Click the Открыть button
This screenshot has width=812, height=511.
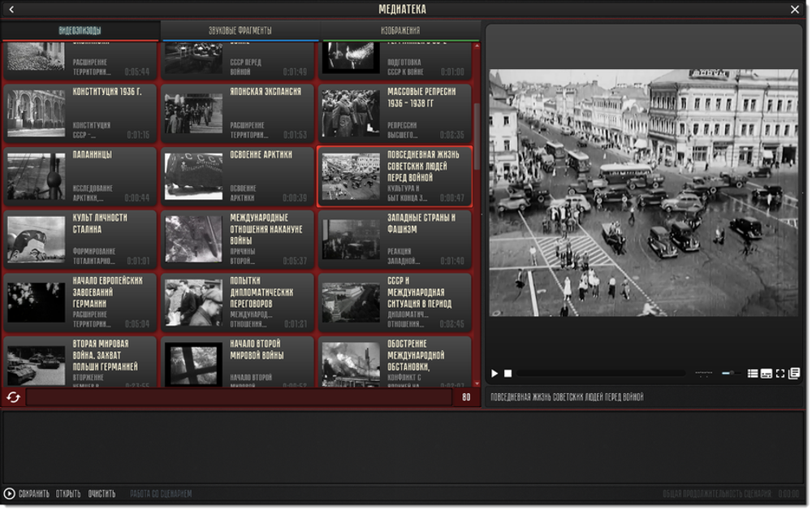click(x=68, y=494)
